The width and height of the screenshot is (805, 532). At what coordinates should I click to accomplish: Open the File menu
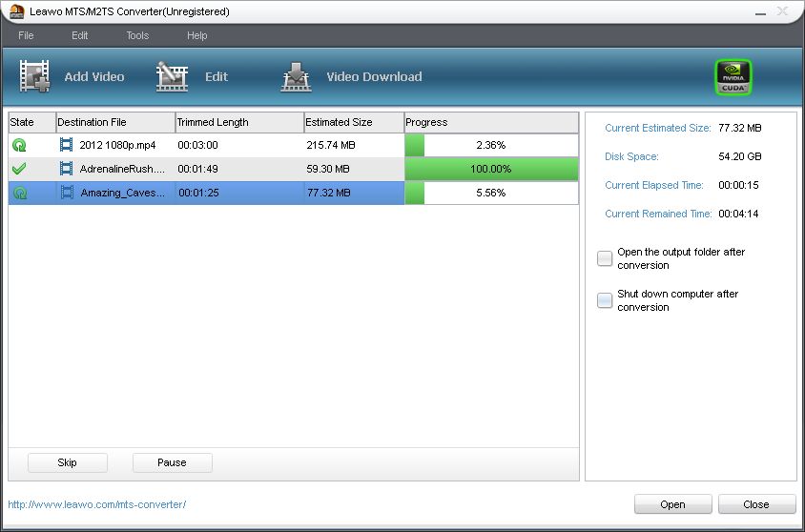click(26, 35)
